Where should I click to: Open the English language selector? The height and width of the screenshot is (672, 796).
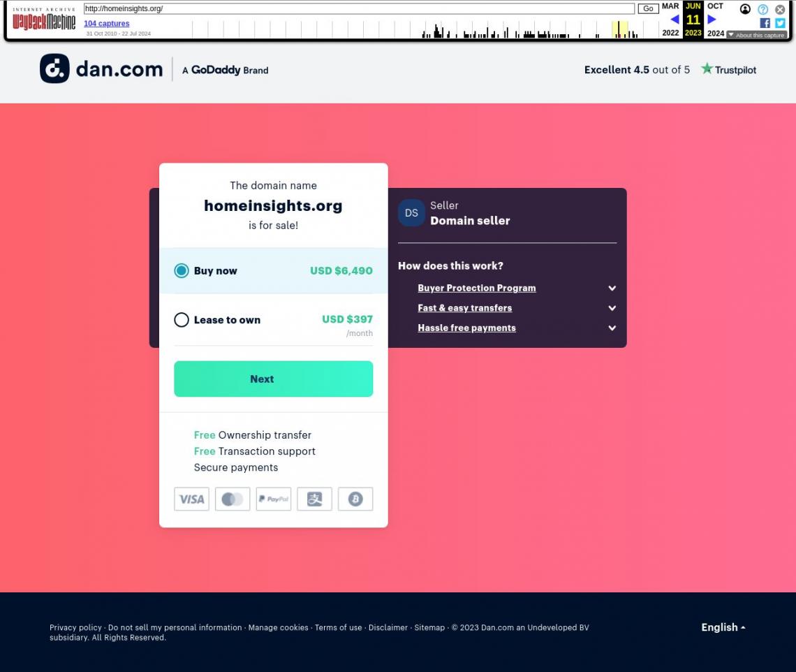(x=723, y=627)
